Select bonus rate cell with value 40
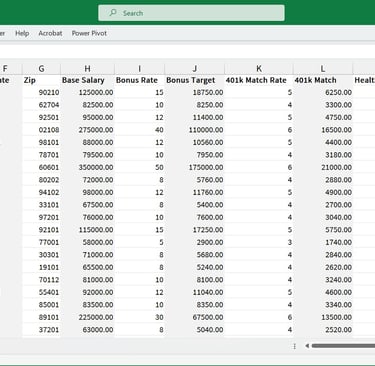Screen dimensions: 375x366 coord(139,130)
